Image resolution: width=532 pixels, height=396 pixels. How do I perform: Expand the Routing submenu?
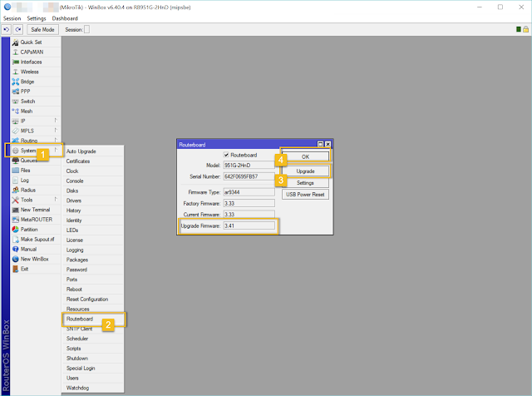click(x=36, y=141)
